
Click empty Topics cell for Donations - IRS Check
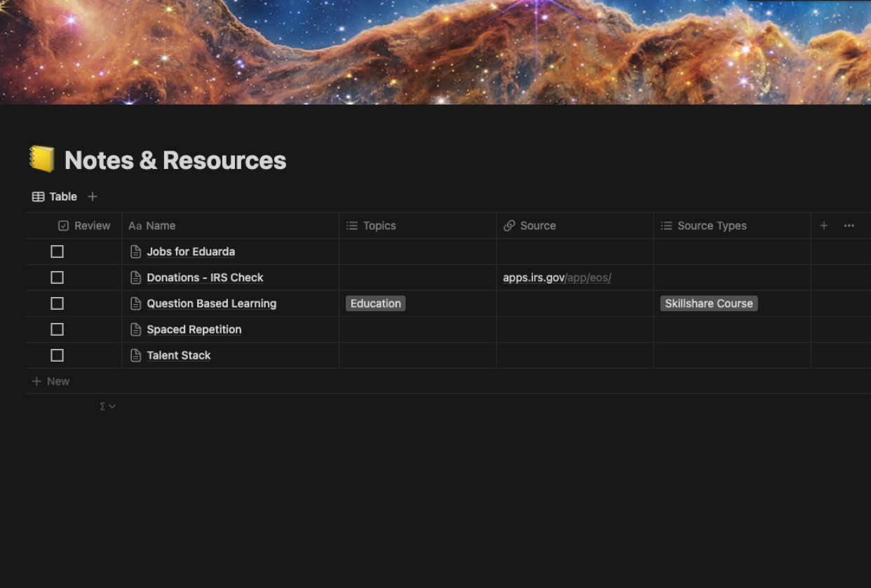coord(418,278)
